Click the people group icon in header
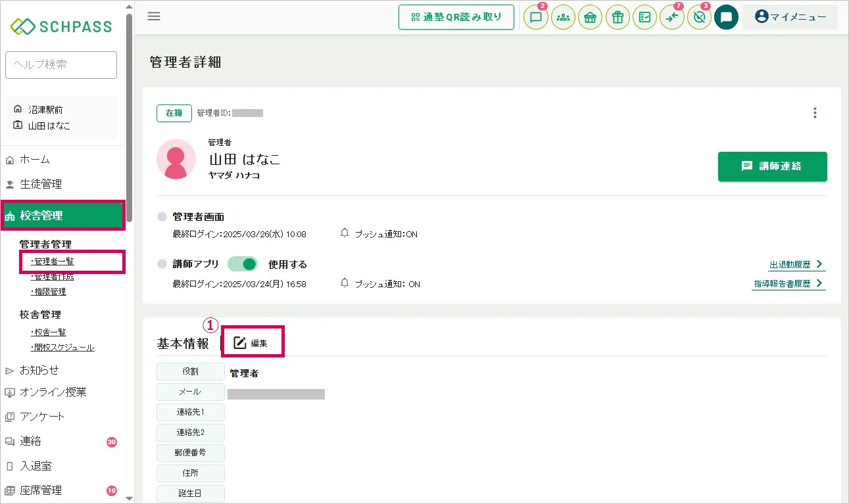This screenshot has width=849, height=504. (563, 18)
